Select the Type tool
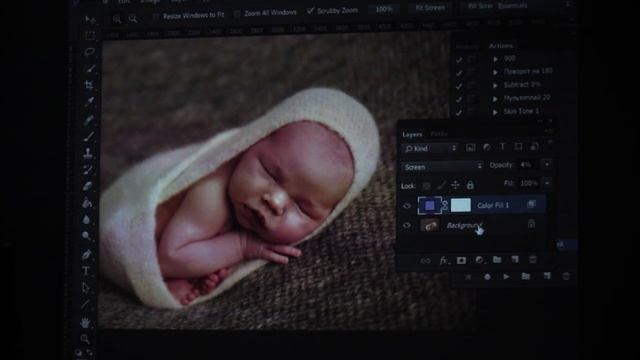This screenshot has height=360, width=640. [x=86, y=271]
